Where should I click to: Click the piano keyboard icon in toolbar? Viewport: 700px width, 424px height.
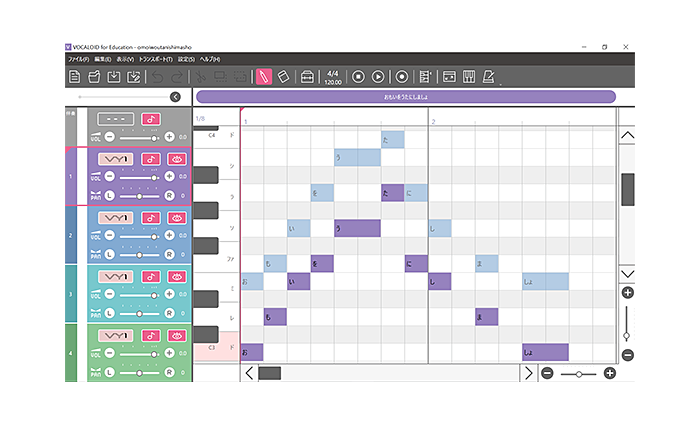pos(468,77)
